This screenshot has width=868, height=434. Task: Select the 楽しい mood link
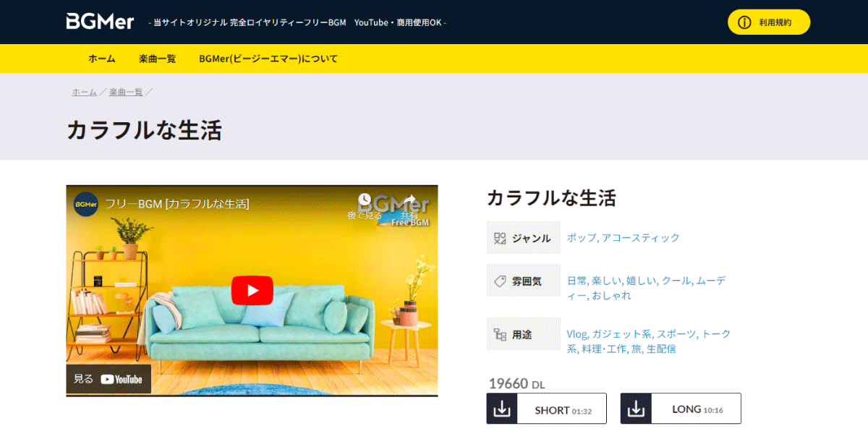[x=606, y=281]
